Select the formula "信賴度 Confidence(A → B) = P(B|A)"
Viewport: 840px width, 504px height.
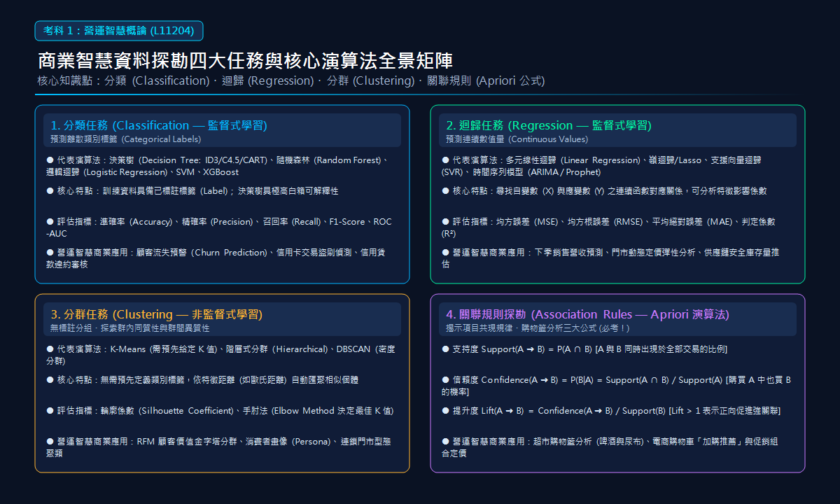[616, 386]
